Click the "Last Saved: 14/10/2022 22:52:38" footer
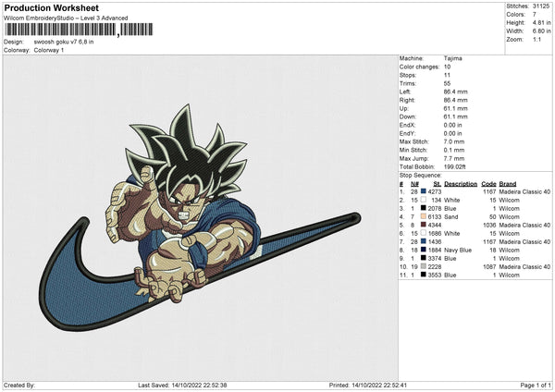The height and width of the screenshot is (392, 555). pos(182,385)
